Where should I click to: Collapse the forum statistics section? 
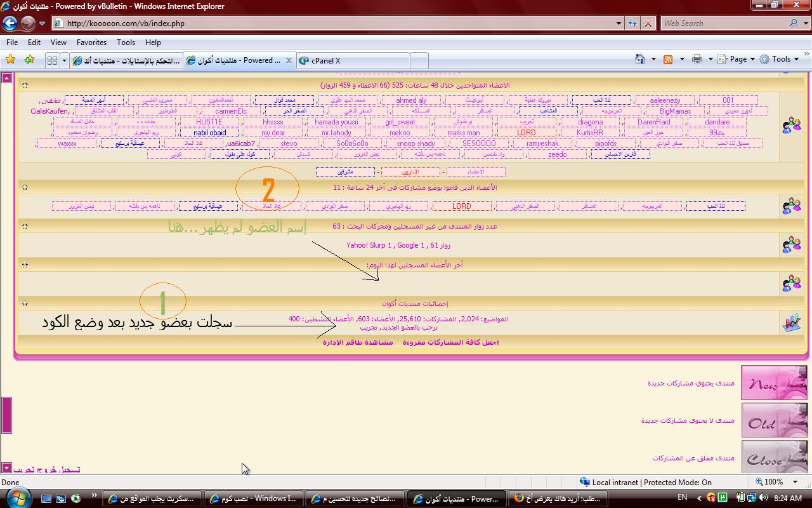(25, 304)
